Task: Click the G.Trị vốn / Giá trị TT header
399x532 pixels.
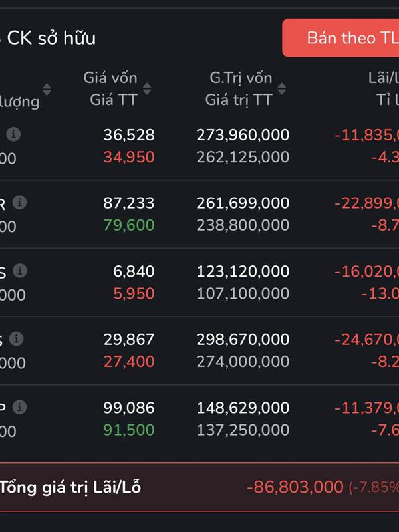Action: [239, 88]
